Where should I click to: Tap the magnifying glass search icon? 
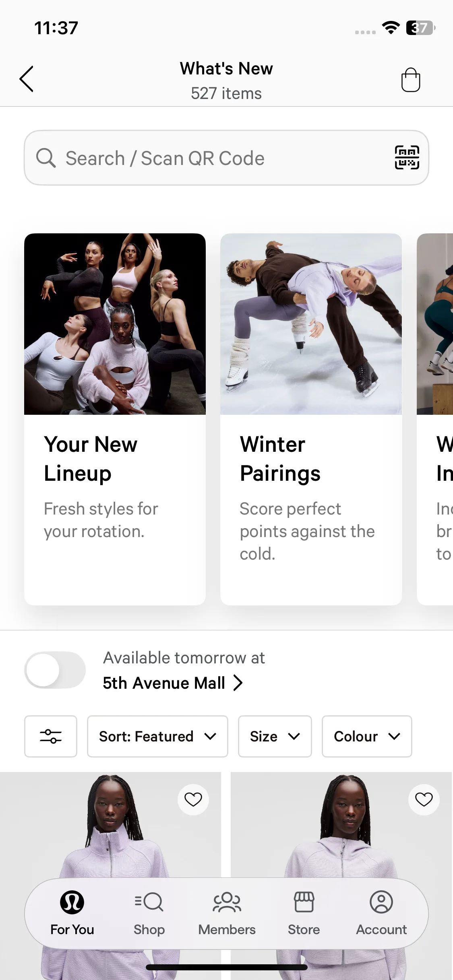[x=46, y=158]
